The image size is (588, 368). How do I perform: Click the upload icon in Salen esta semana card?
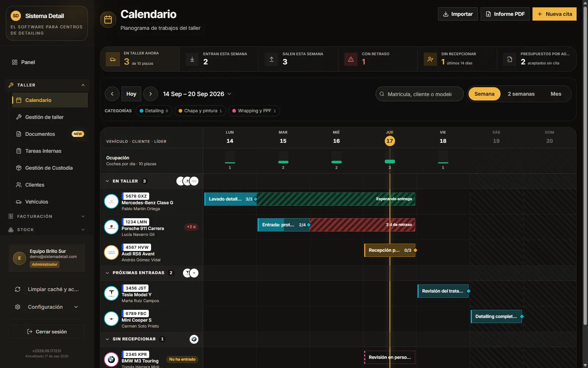point(272,59)
